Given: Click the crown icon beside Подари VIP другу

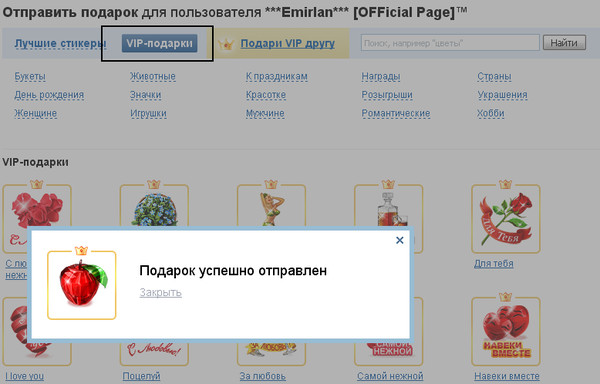Looking at the screenshot, I should [x=226, y=44].
